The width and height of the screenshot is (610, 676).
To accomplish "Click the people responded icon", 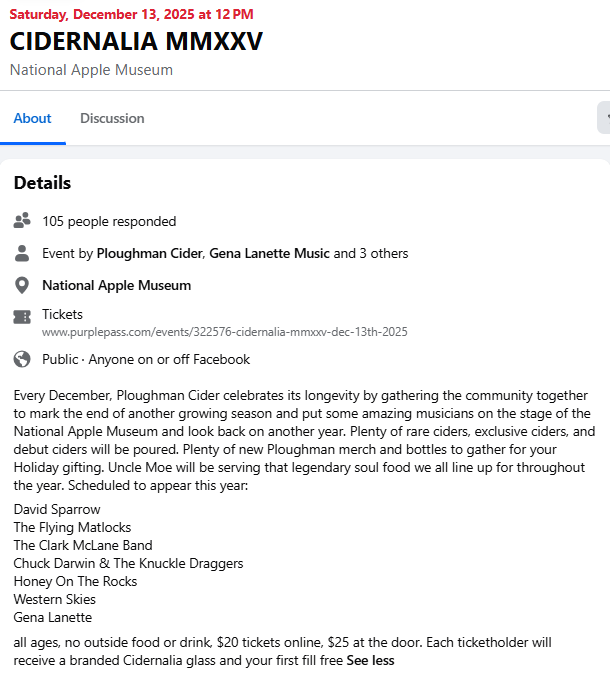I will point(22,221).
